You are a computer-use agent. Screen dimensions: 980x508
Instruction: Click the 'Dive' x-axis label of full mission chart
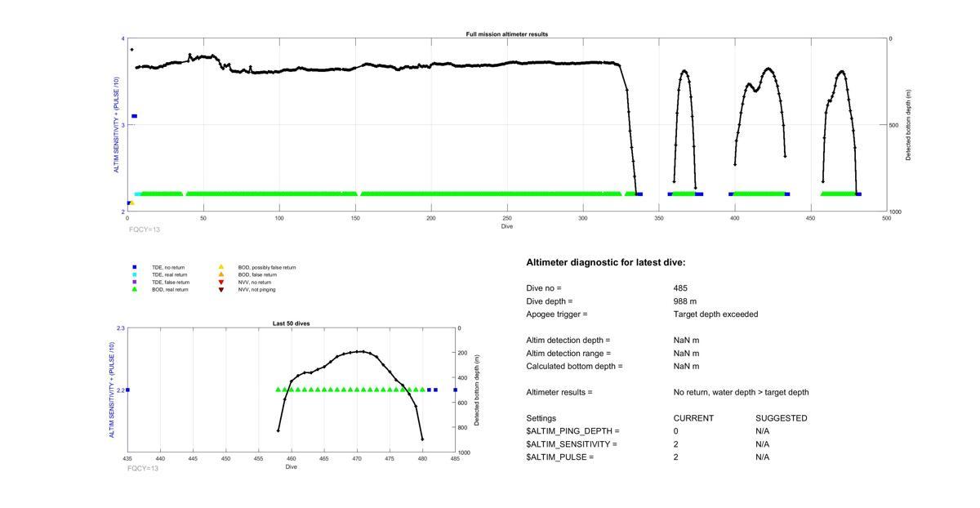(507, 226)
